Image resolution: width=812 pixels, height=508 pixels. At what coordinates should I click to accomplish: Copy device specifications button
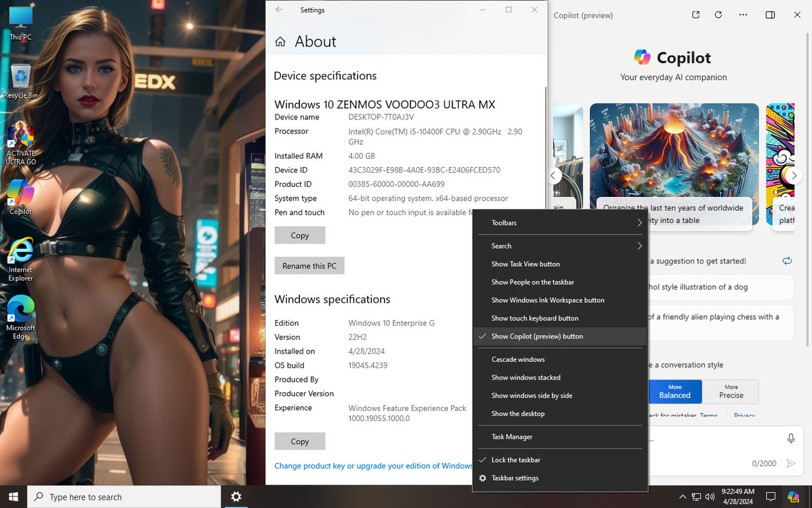pos(299,235)
